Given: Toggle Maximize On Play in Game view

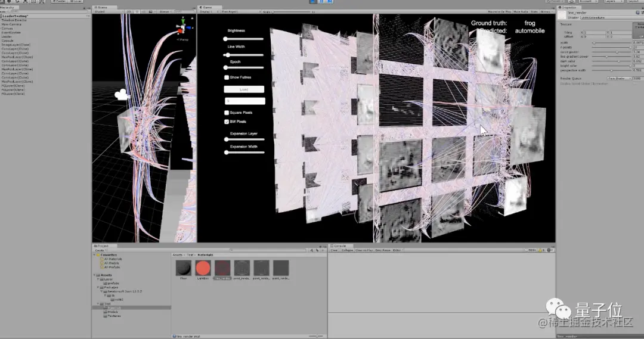Looking at the screenshot, I should (499, 11).
